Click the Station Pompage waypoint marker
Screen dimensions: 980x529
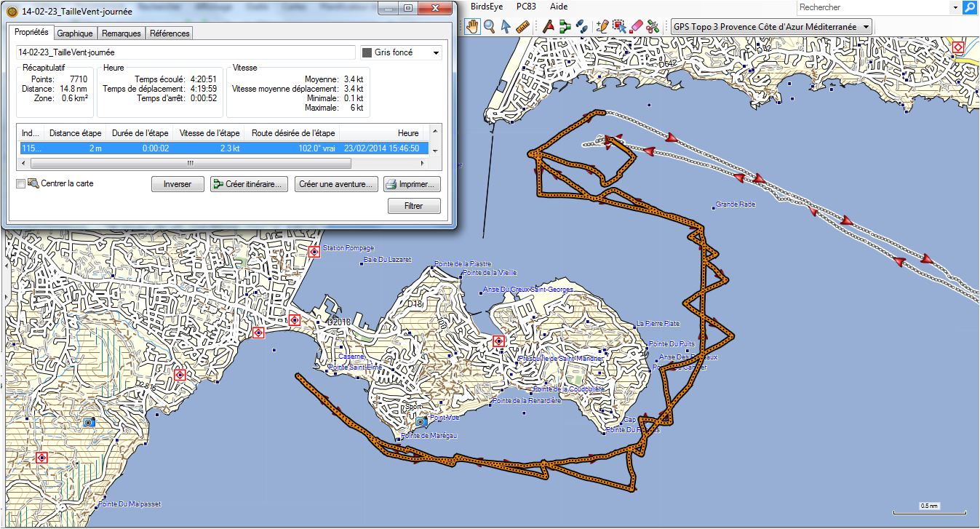click(314, 252)
